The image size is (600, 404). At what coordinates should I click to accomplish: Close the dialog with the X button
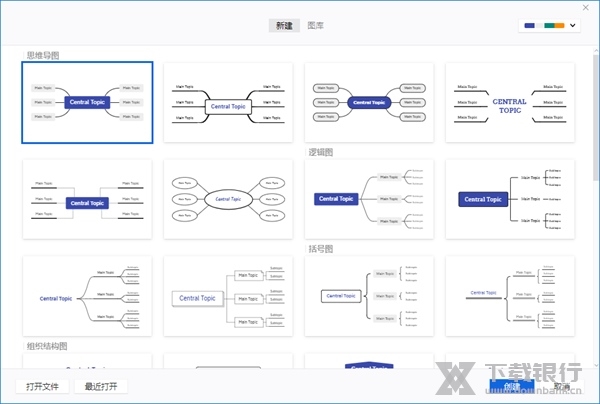pos(585,8)
